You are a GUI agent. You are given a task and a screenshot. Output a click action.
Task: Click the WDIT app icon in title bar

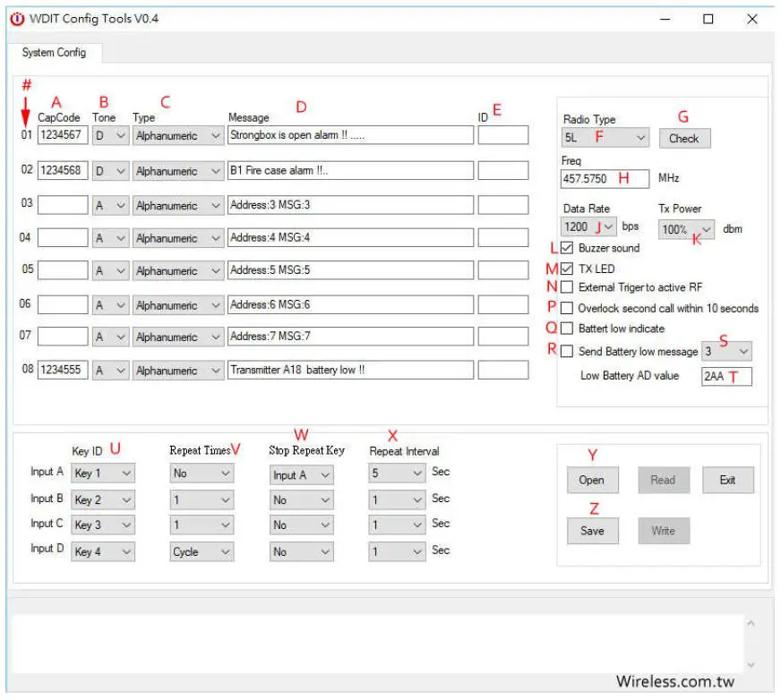pos(17,19)
